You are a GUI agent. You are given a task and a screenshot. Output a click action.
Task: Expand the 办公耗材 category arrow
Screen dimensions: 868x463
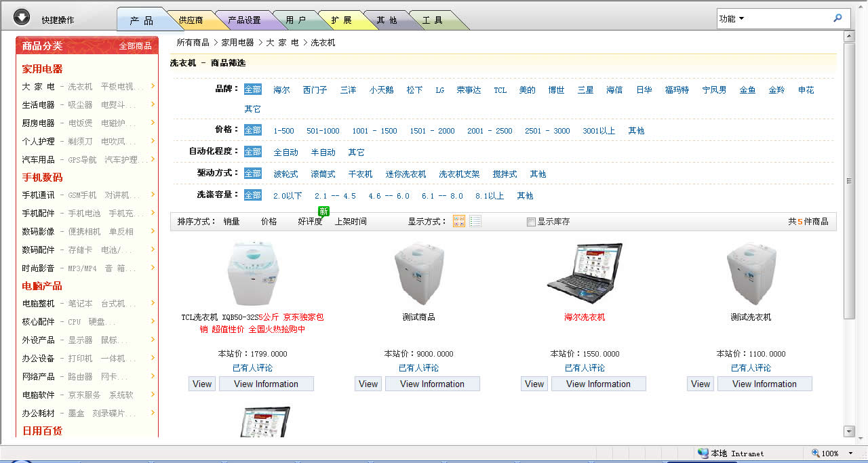(x=153, y=413)
